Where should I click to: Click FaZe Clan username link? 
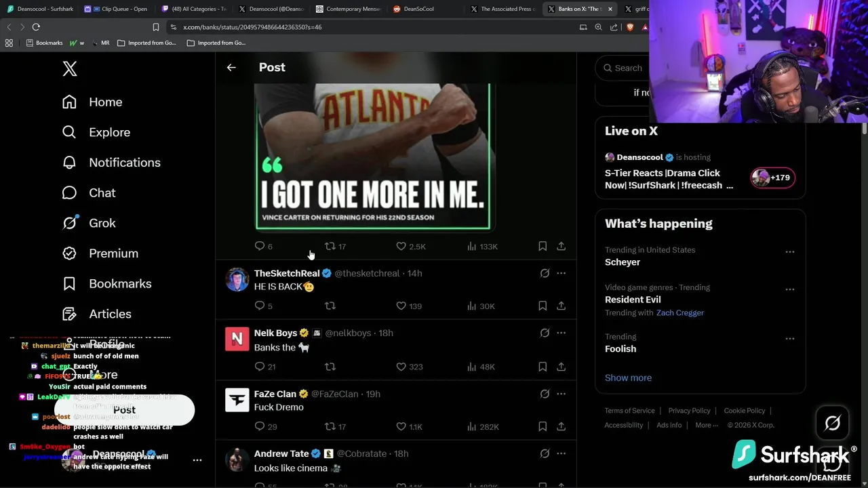click(275, 394)
